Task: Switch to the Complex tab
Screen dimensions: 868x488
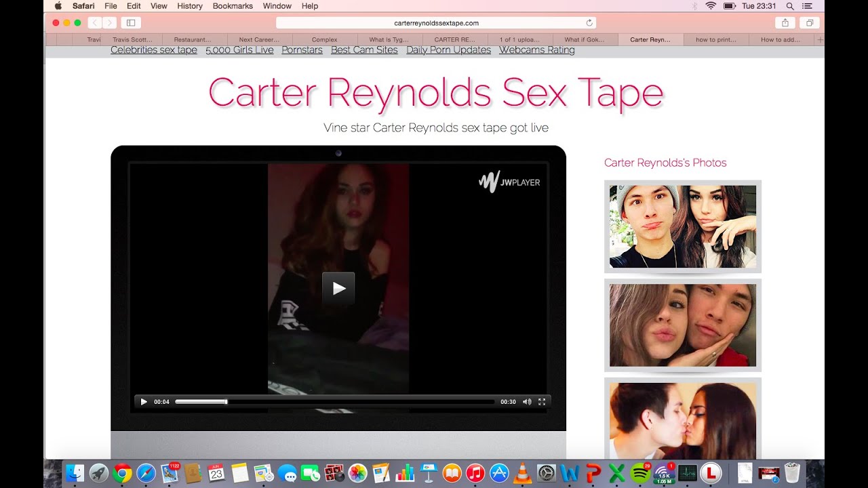Action: coord(324,40)
